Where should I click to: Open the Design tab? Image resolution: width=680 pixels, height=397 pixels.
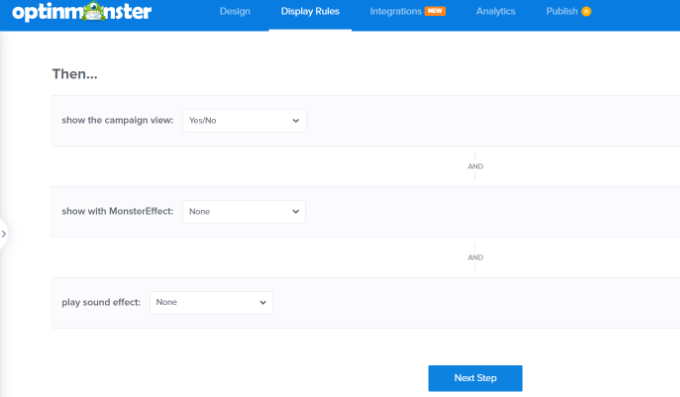point(235,11)
